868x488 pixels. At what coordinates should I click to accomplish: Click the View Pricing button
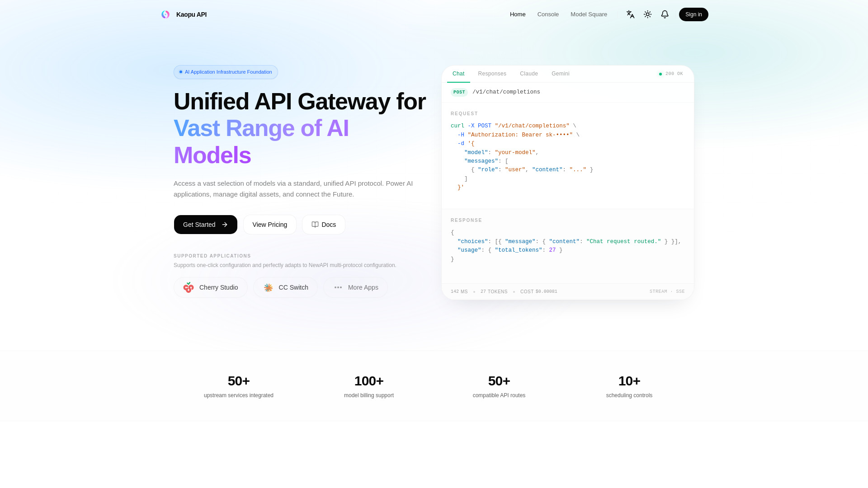point(270,225)
